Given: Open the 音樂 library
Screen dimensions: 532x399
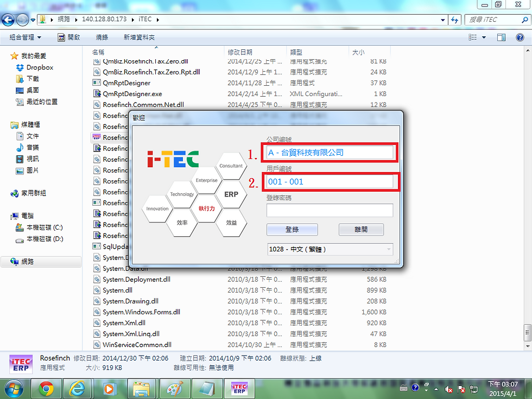Looking at the screenshot, I should [33, 147].
